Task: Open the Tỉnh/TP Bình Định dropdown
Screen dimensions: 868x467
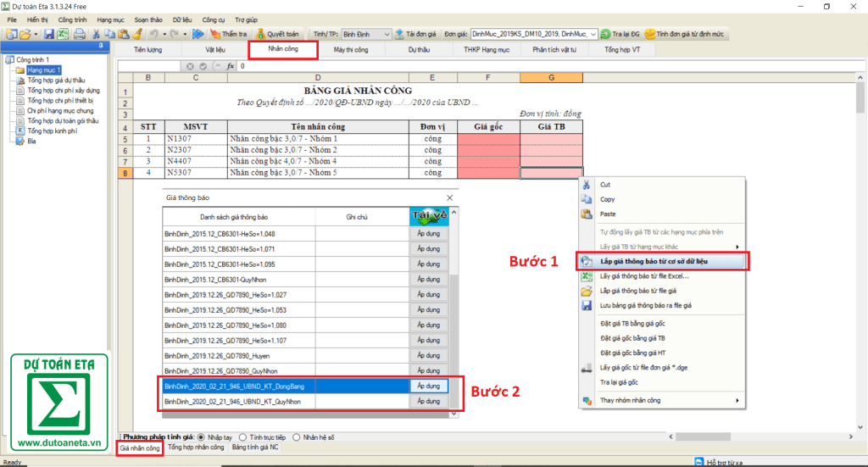Action: click(x=387, y=34)
